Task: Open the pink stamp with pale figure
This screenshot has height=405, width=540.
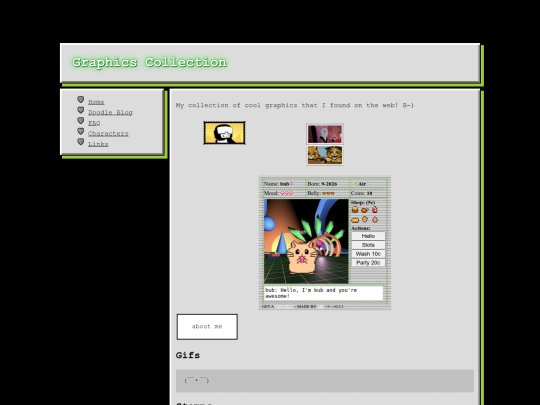Action: [325, 134]
